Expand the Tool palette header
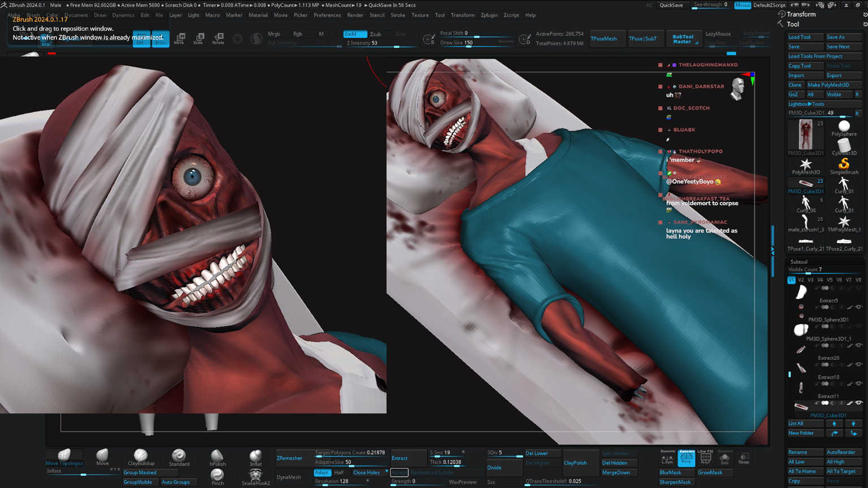Image resolution: width=868 pixels, height=488 pixels. (793, 24)
